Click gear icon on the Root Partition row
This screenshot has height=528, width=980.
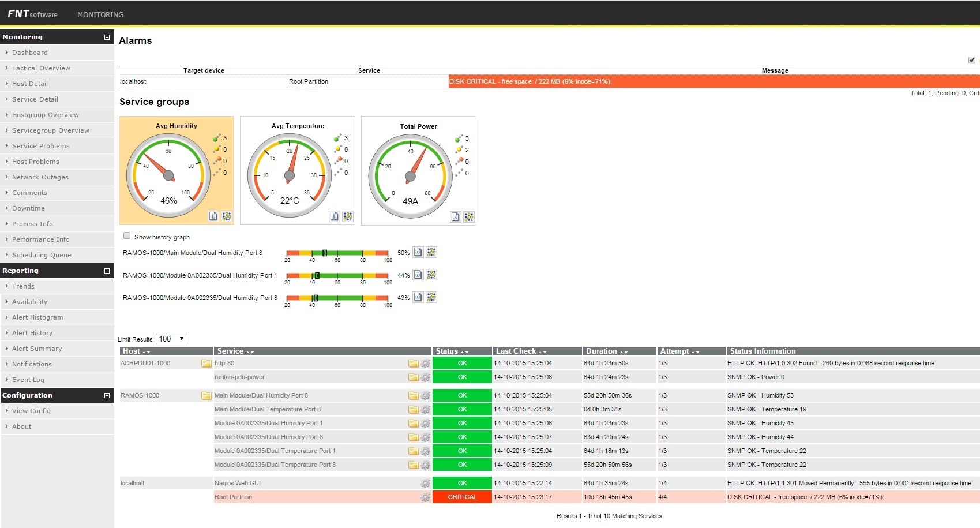point(425,497)
